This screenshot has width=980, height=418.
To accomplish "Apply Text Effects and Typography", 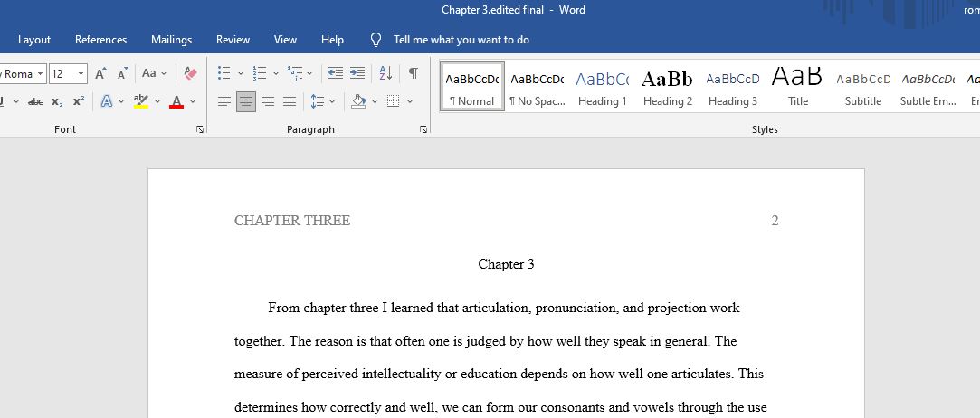I will tap(107, 101).
